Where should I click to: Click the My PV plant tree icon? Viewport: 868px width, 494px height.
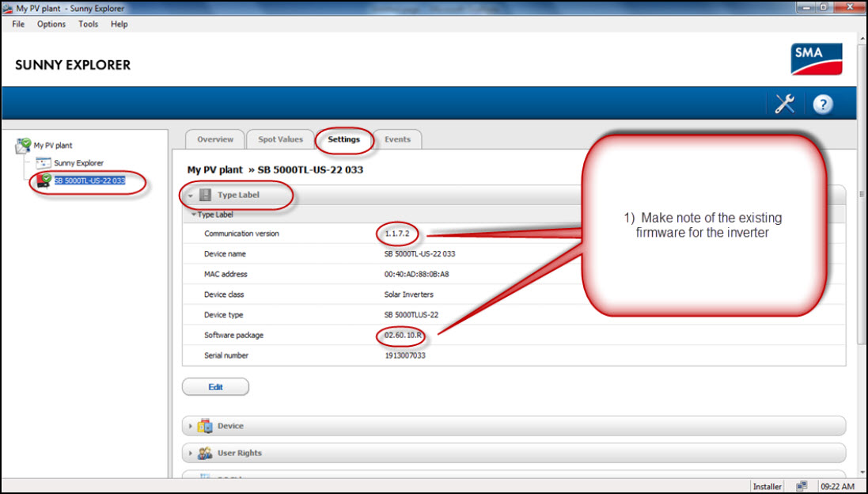[x=23, y=146]
